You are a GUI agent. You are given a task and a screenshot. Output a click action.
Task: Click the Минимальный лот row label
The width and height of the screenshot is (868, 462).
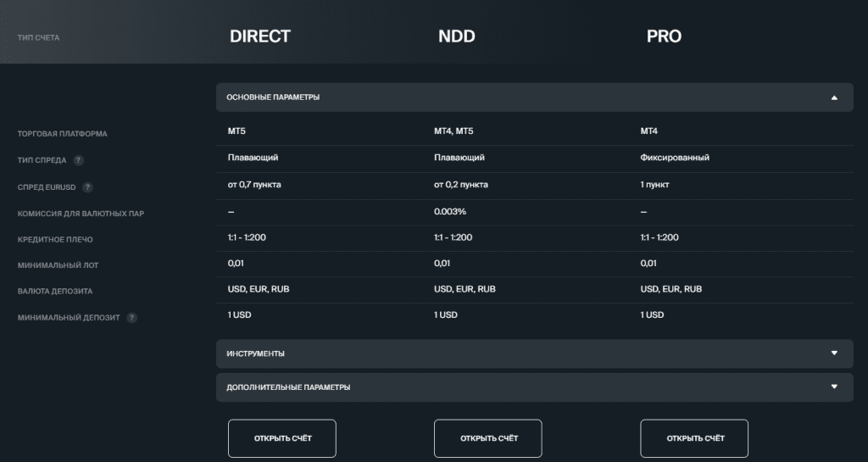[x=58, y=265]
